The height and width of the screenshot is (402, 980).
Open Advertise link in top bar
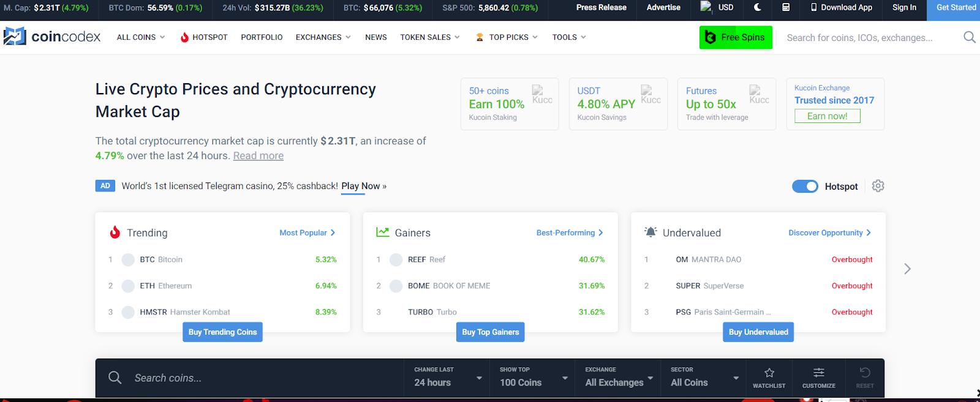(x=663, y=7)
